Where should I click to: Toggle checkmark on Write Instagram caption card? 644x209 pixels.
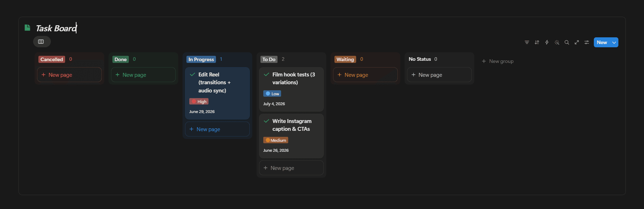coord(266,121)
